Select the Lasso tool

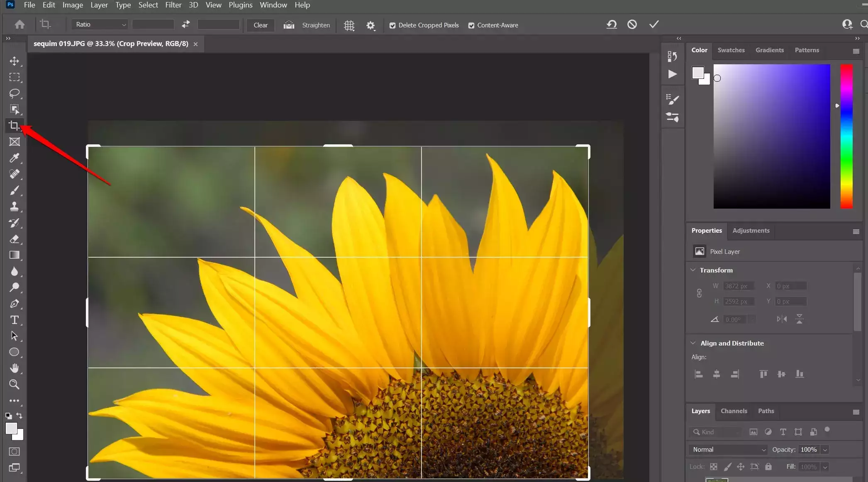15,93
